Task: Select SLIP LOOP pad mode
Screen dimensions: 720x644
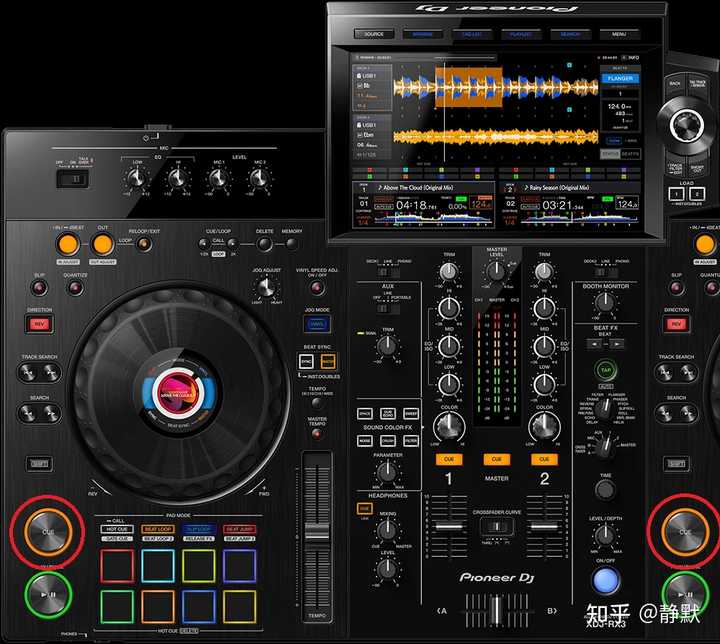Action: click(x=198, y=529)
